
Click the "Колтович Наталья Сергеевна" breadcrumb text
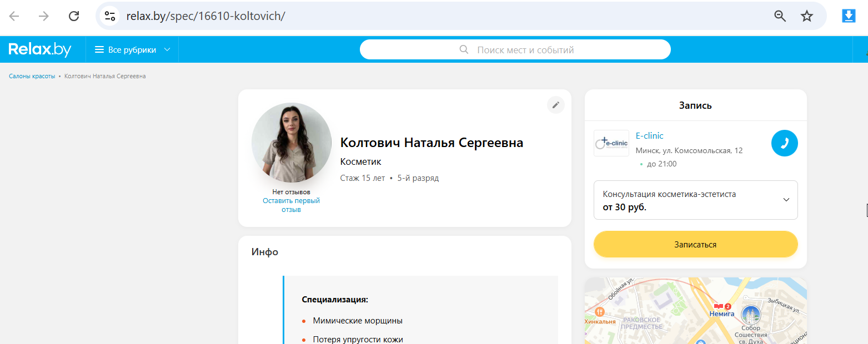(x=105, y=76)
